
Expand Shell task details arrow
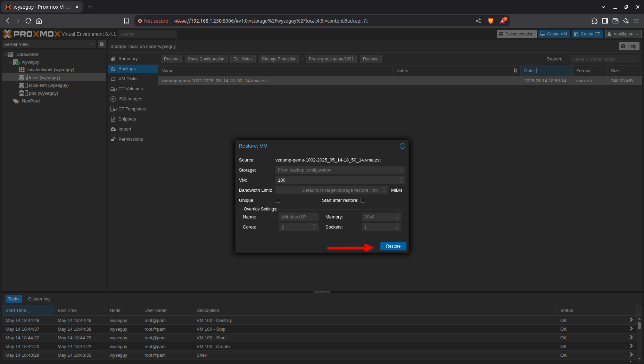point(631,355)
